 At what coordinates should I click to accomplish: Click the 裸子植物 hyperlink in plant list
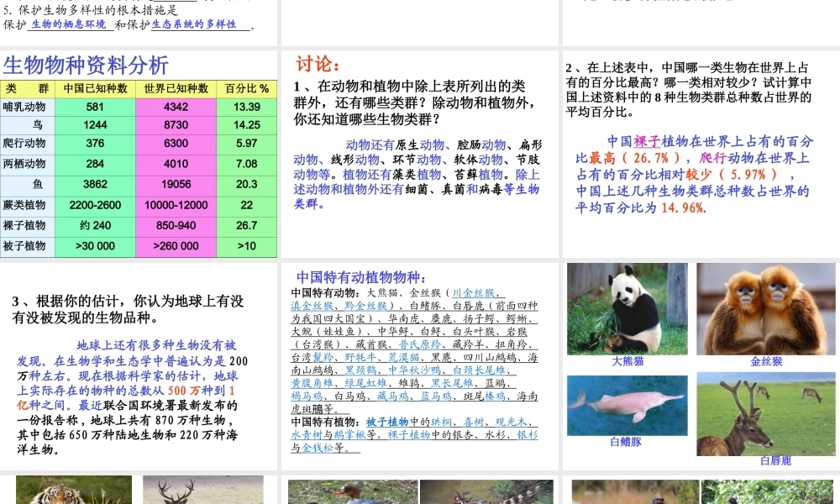coord(409,435)
